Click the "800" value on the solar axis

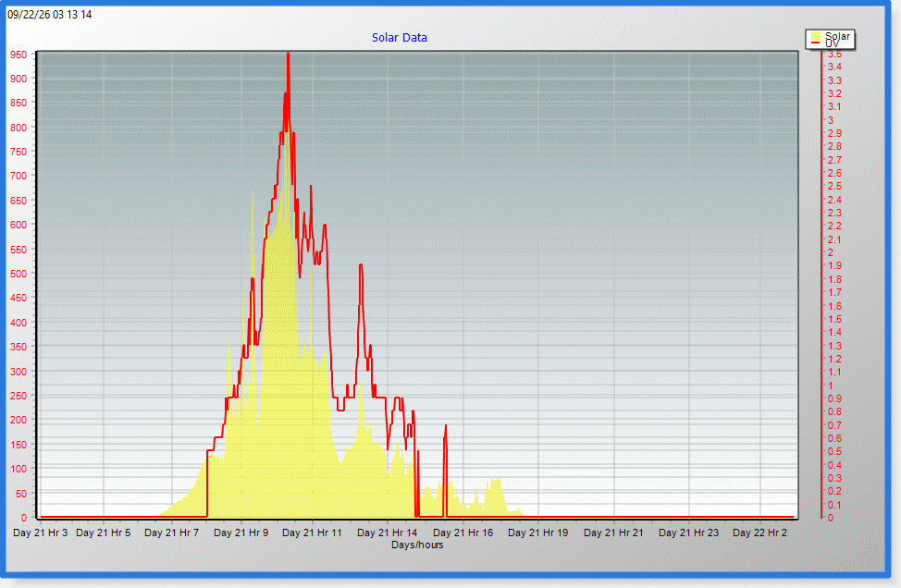click(x=19, y=129)
